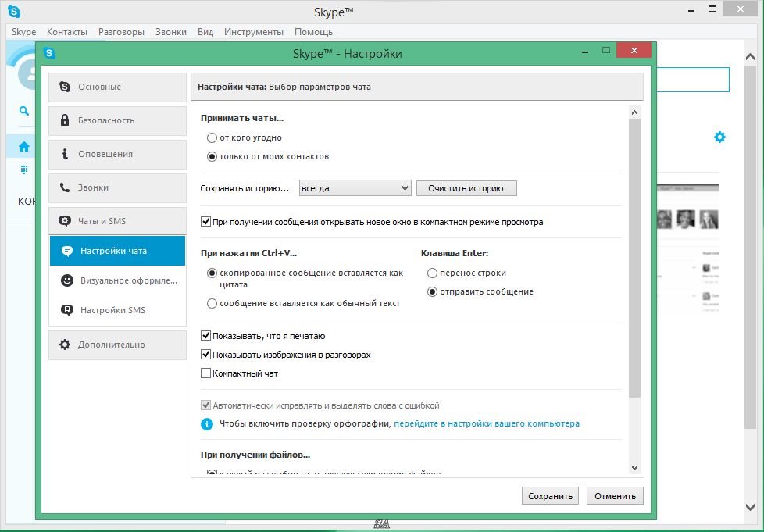Click the settings panel scrollbar thumb
This screenshot has height=532, width=764.
point(634,259)
